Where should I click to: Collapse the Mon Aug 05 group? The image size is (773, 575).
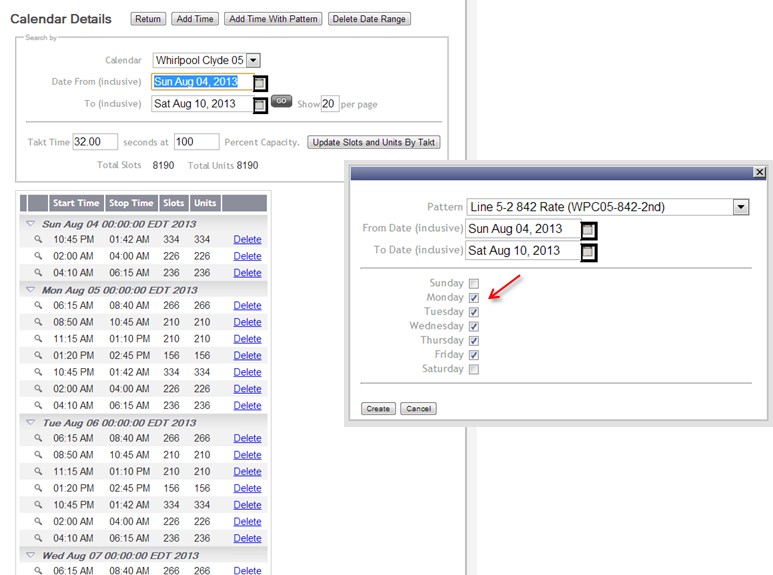click(31, 290)
